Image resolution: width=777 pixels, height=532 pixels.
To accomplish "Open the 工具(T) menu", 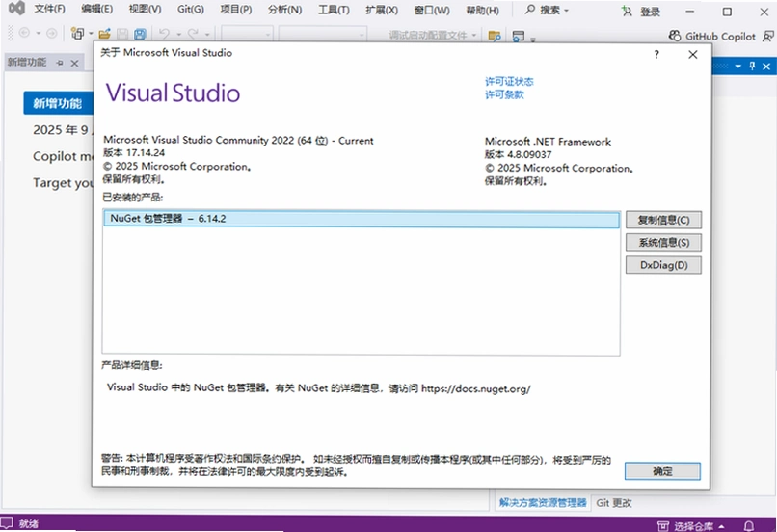I will pyautogui.click(x=334, y=10).
